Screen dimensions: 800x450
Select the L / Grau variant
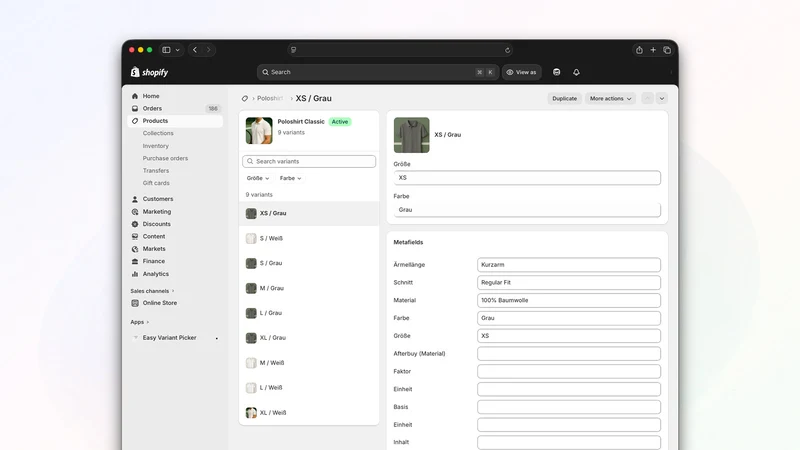click(x=309, y=313)
